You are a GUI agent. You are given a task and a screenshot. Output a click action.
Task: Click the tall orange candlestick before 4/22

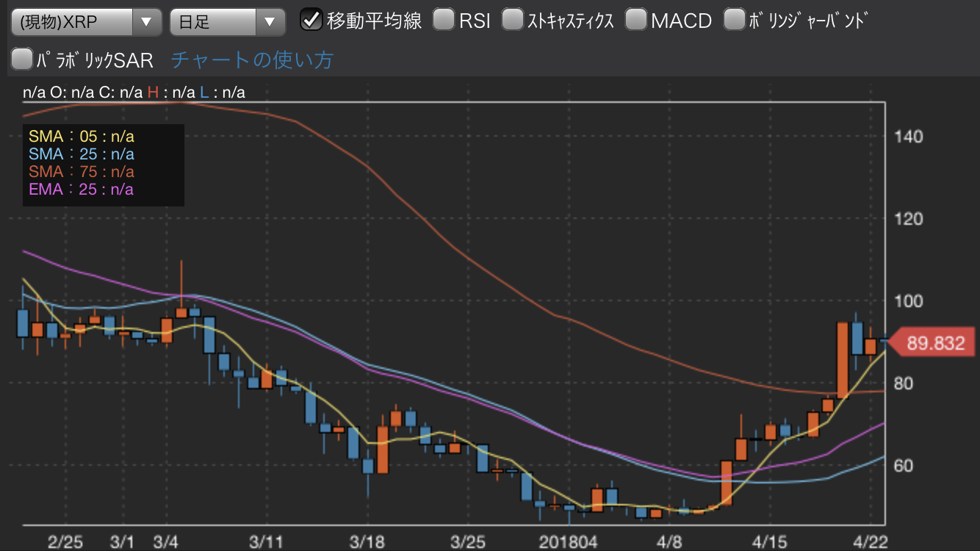click(x=843, y=360)
